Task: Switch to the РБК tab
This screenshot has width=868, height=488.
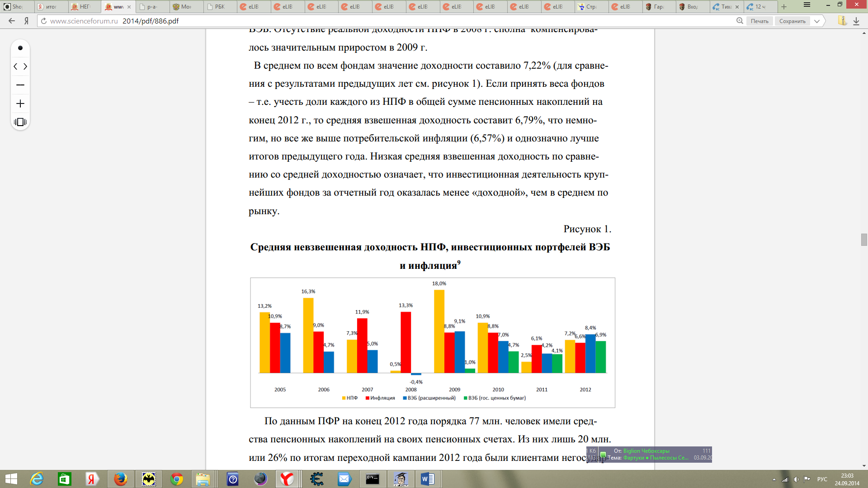Action: coord(220,7)
